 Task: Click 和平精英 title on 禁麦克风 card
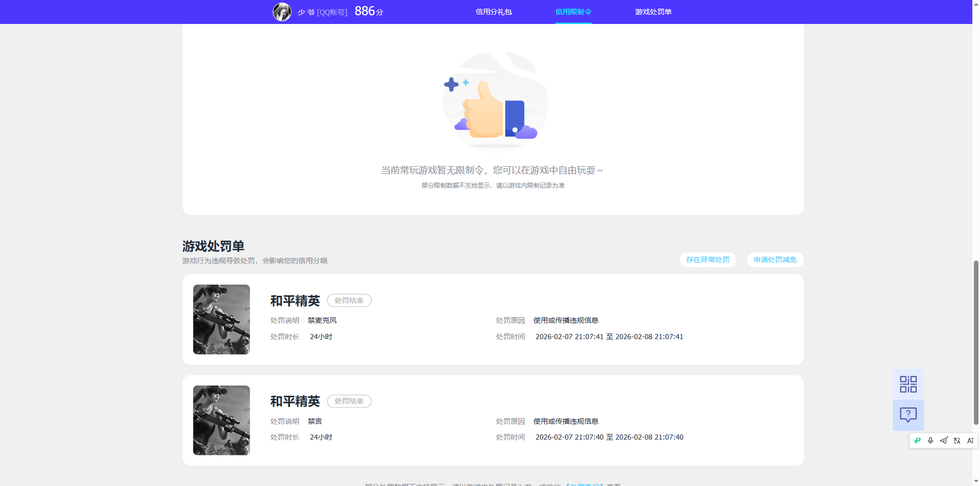pos(295,301)
